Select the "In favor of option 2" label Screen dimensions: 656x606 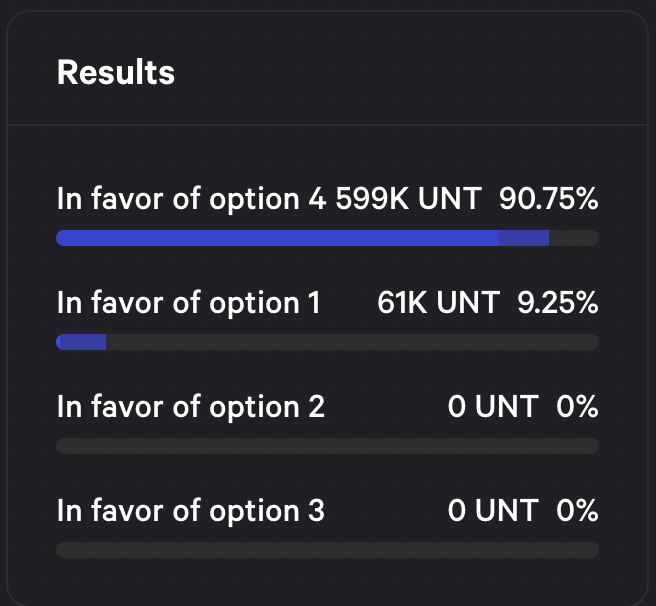tap(191, 407)
